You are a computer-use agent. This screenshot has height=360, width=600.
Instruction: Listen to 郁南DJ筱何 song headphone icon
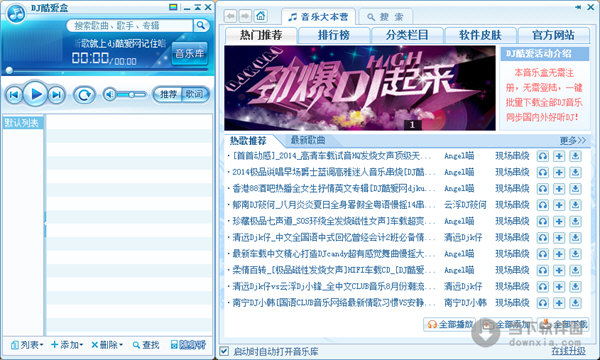tap(543, 205)
